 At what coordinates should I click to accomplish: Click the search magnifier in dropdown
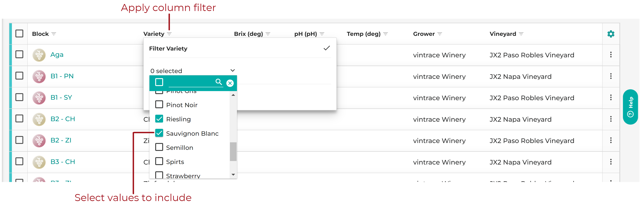pos(219,82)
